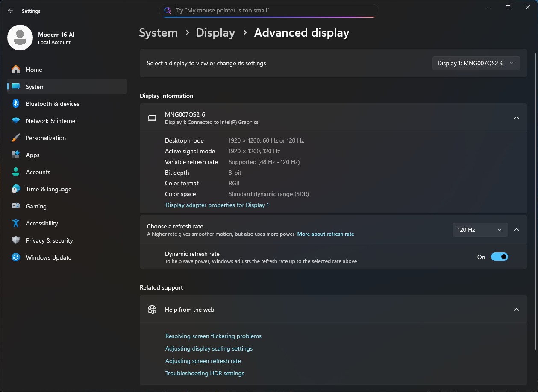Image resolution: width=538 pixels, height=392 pixels.
Task: Click the Color format value RGB
Action: pos(234,183)
